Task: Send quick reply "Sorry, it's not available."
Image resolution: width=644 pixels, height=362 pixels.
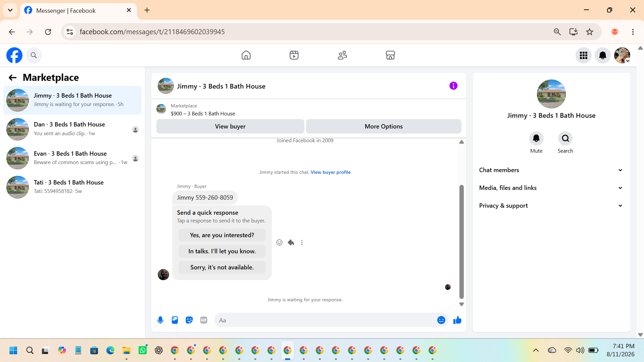Action: coord(222,267)
